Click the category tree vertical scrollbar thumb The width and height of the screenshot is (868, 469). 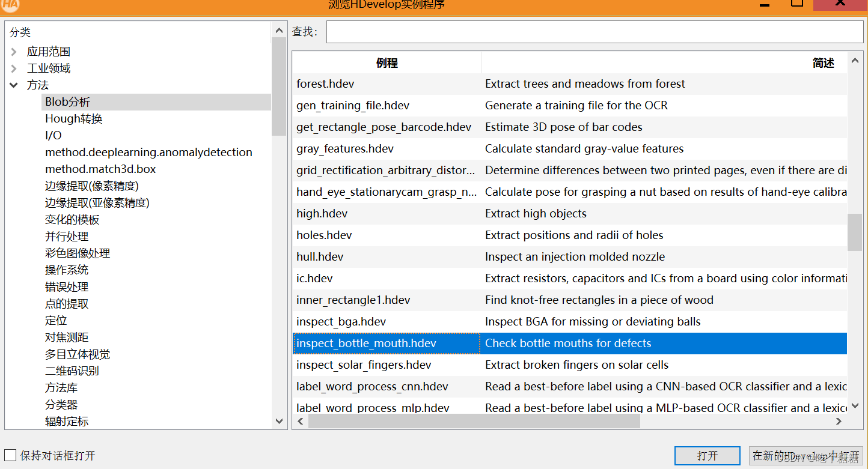279,86
